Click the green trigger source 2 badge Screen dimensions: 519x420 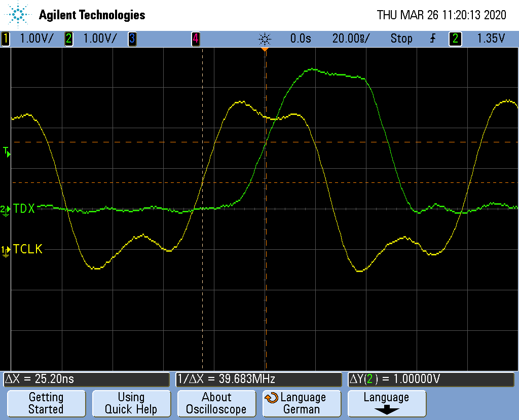[455, 39]
